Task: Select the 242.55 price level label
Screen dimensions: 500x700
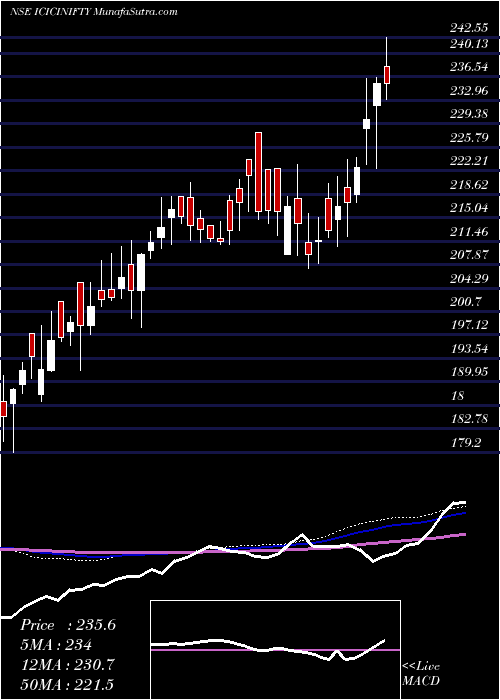Action: (x=469, y=29)
